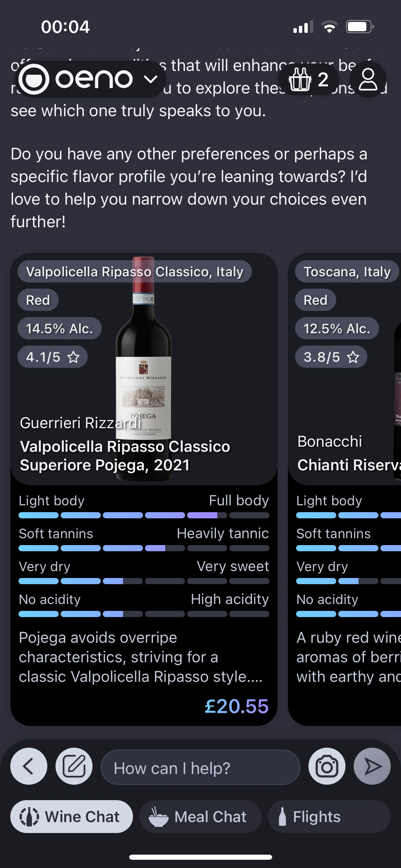The height and width of the screenshot is (868, 401).
Task: Open Valpolicella Ripasso Classico Superiore Pojega title
Action: 125,456
